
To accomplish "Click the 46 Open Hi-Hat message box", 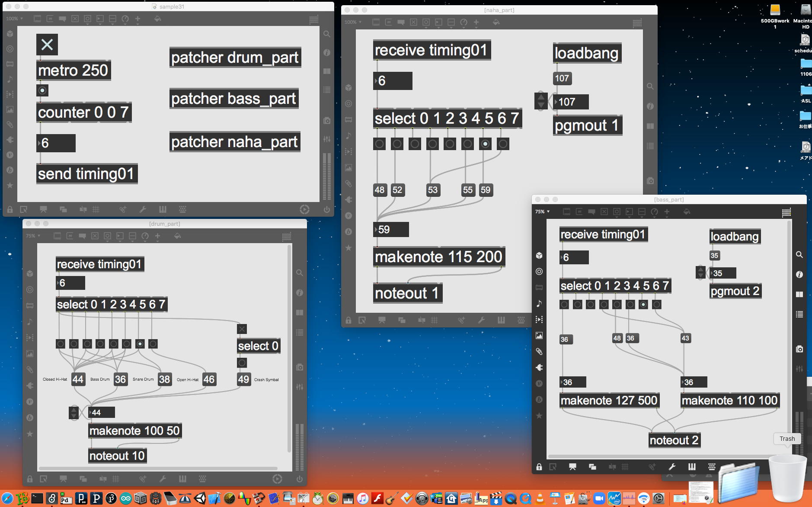I will tap(209, 379).
